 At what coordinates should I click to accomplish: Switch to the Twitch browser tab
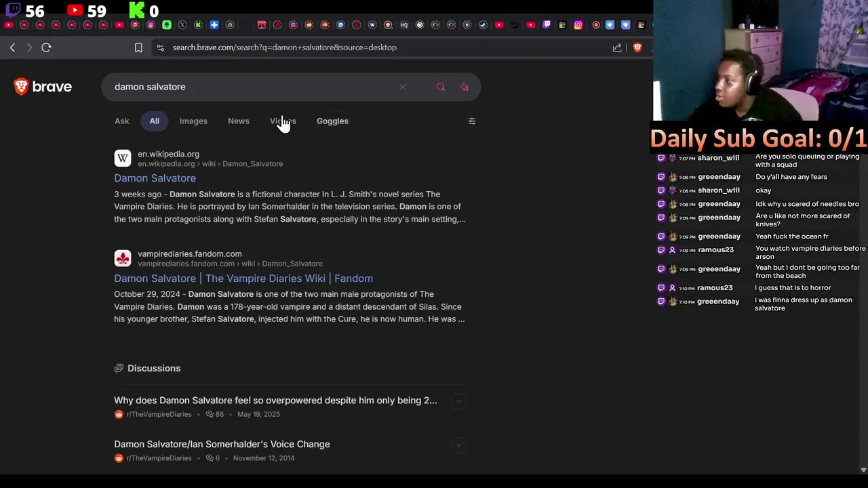(x=547, y=25)
